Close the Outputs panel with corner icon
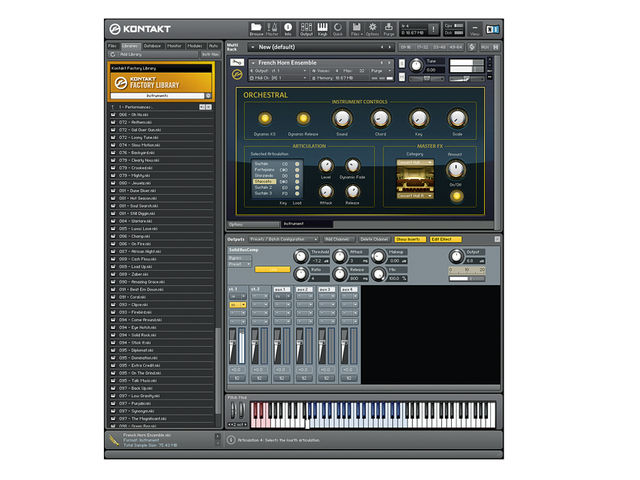This screenshot has height=480, width=640. (x=497, y=239)
